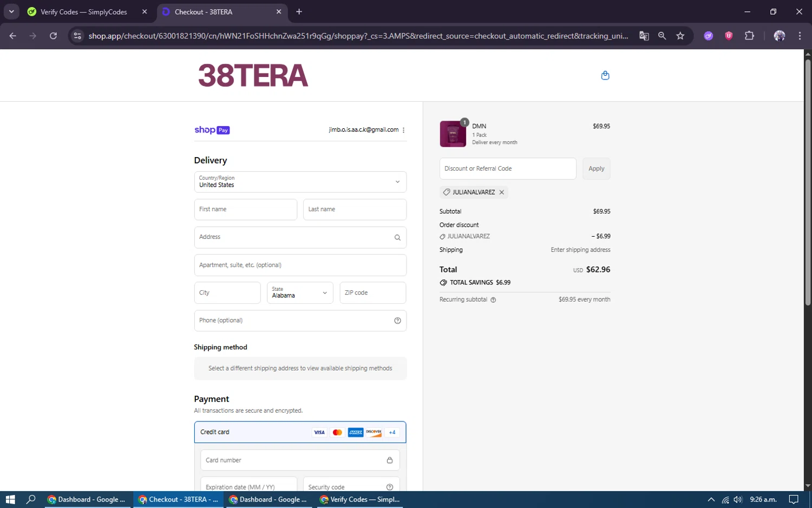Click the Discover card logo

click(374, 432)
